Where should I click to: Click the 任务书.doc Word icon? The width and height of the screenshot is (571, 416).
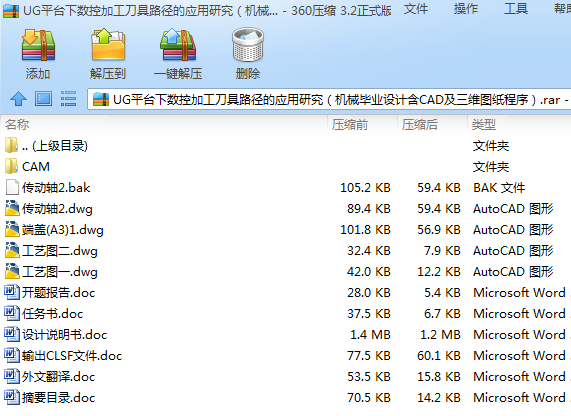12,313
